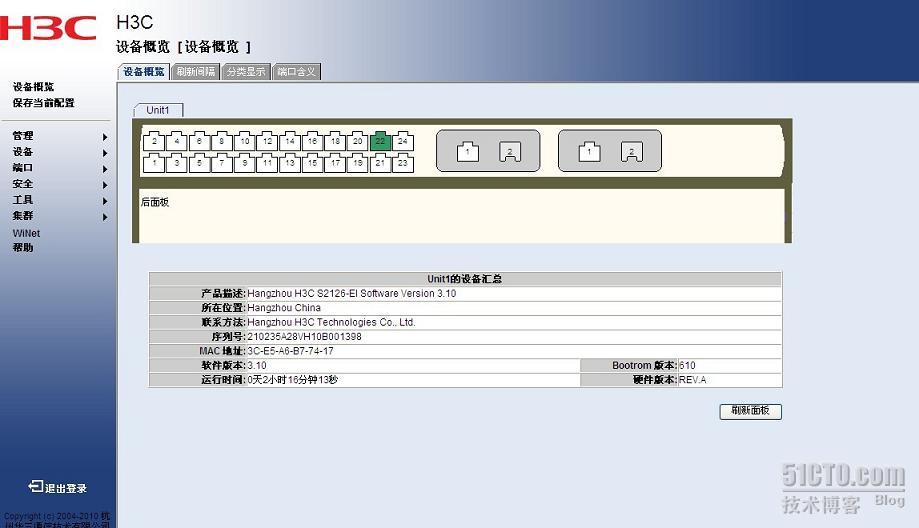Select port 1 on the front panel
This screenshot has height=528, width=919.
(x=154, y=163)
